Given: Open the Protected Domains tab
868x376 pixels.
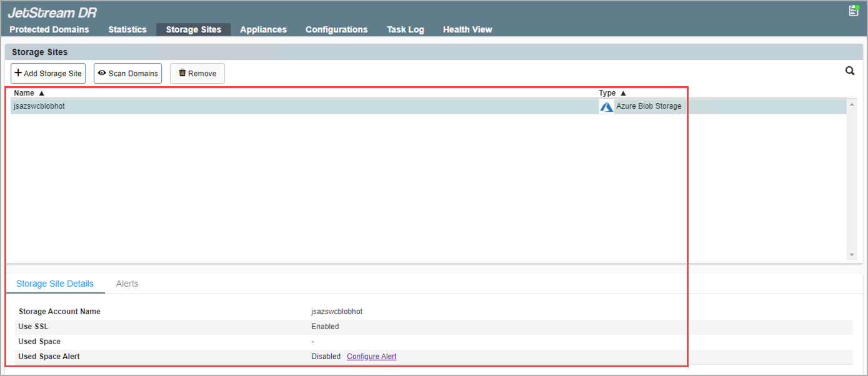Looking at the screenshot, I should (49, 29).
